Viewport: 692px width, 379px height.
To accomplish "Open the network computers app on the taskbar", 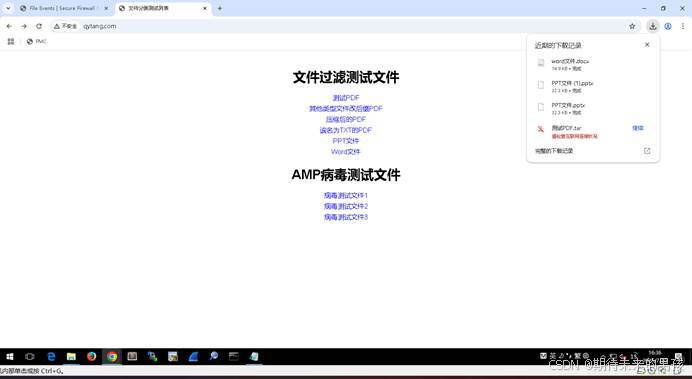I will [x=153, y=356].
